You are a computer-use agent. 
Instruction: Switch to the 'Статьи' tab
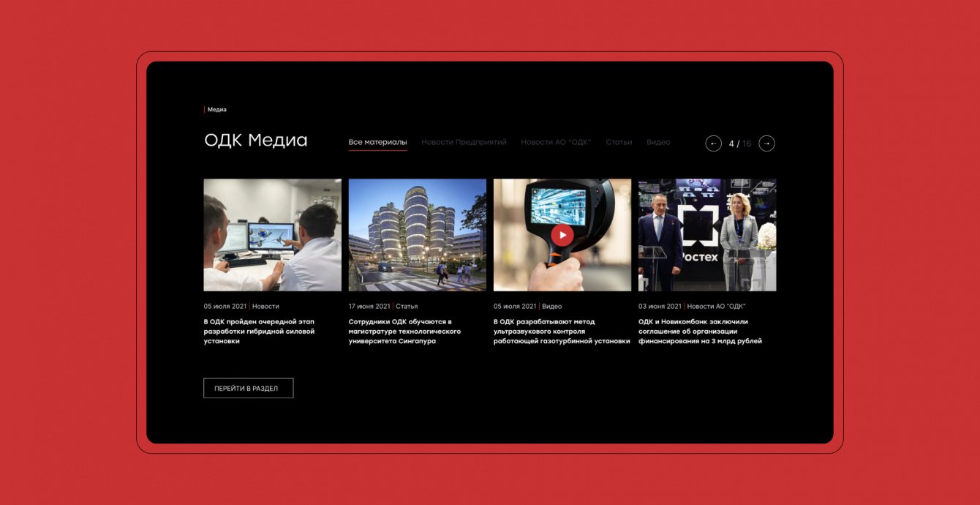(619, 142)
